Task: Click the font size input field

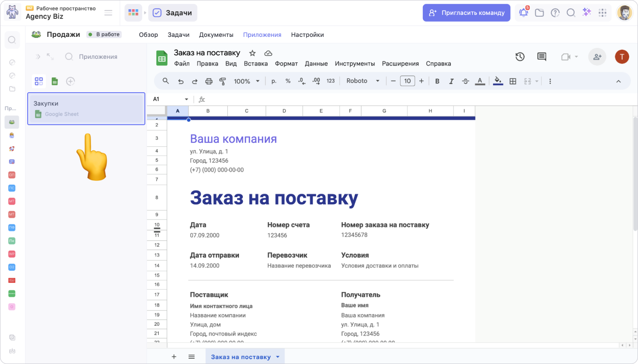Action: [407, 81]
